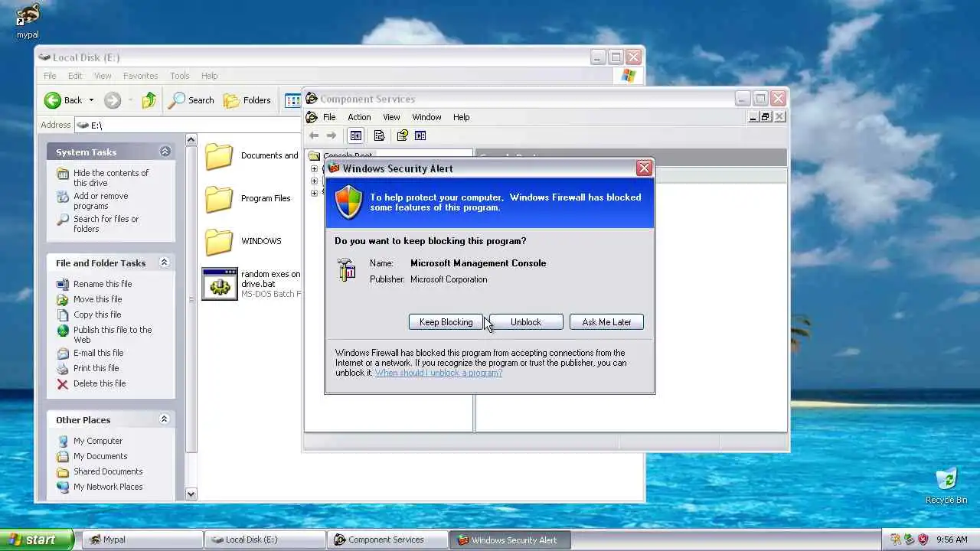Expand the first node under Console Root
Viewport: 980px width, 551px height.
tap(314, 168)
